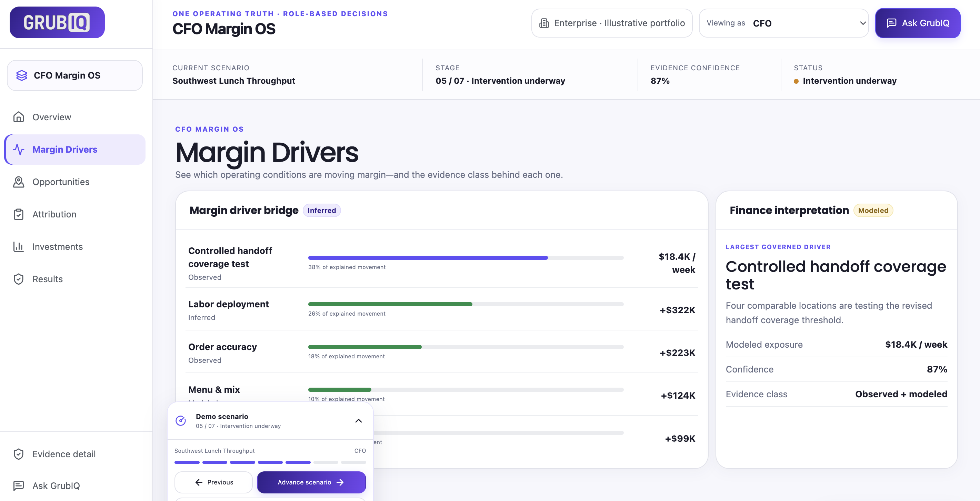
Task: Go to Opportunities section
Action: click(x=75, y=182)
